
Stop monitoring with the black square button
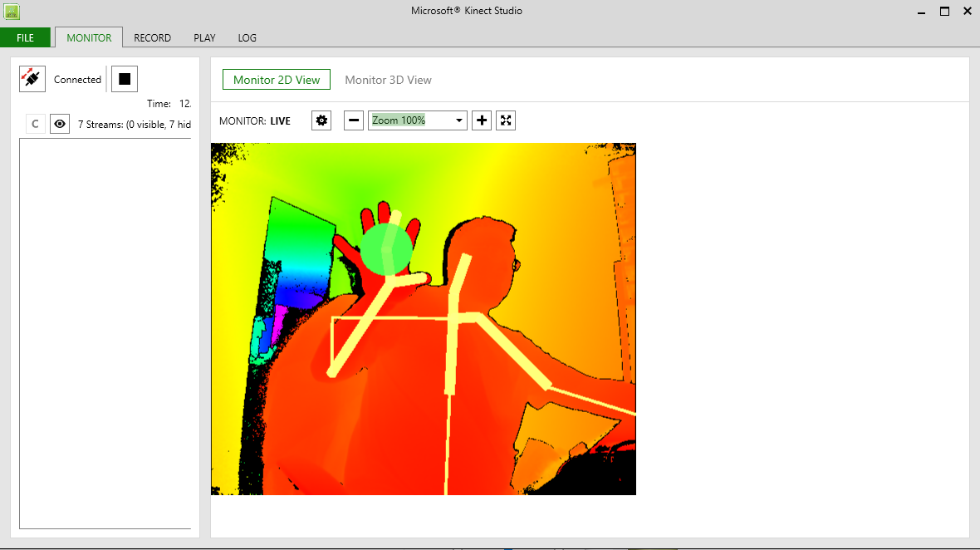(x=125, y=79)
